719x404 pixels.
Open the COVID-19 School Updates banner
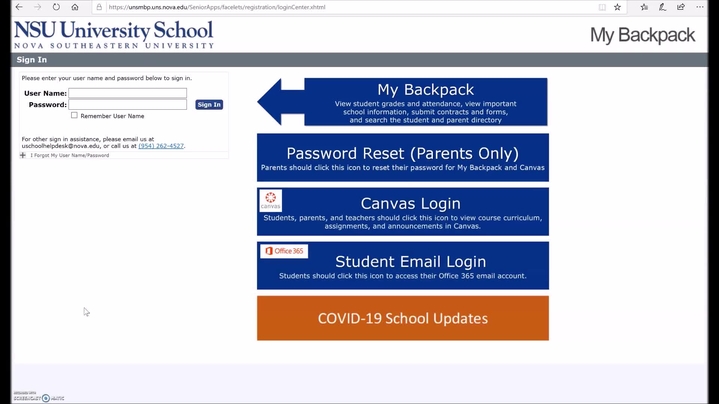403,318
